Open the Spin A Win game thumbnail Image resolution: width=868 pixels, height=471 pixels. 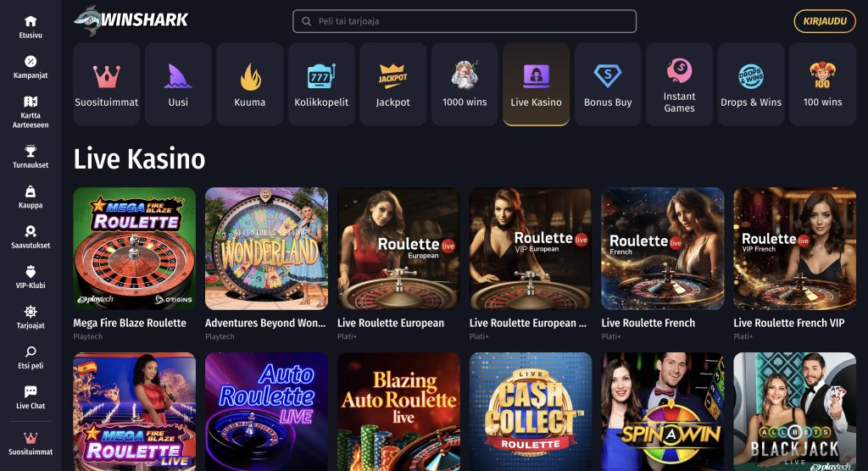[x=663, y=412]
